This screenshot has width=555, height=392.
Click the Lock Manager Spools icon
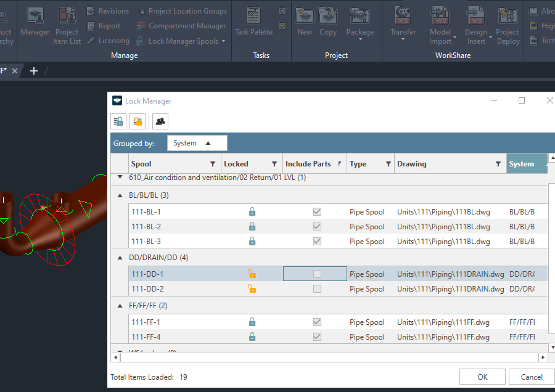(141, 41)
